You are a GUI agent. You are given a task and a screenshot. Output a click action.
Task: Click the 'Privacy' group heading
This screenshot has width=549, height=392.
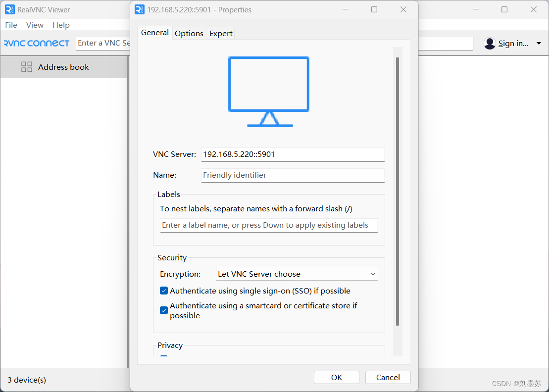click(x=170, y=345)
